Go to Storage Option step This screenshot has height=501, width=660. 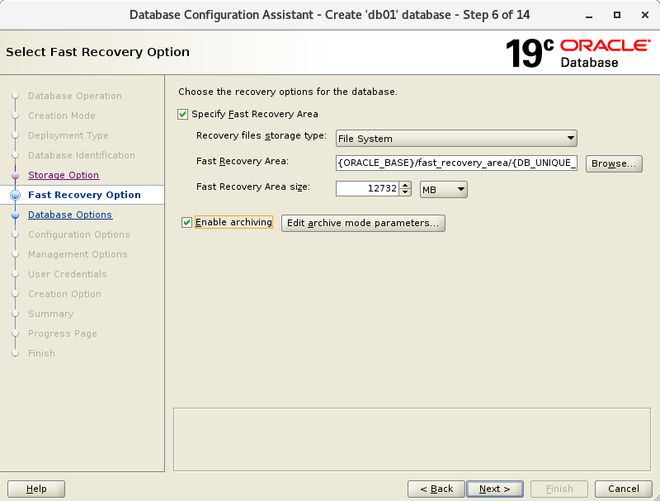tap(64, 175)
